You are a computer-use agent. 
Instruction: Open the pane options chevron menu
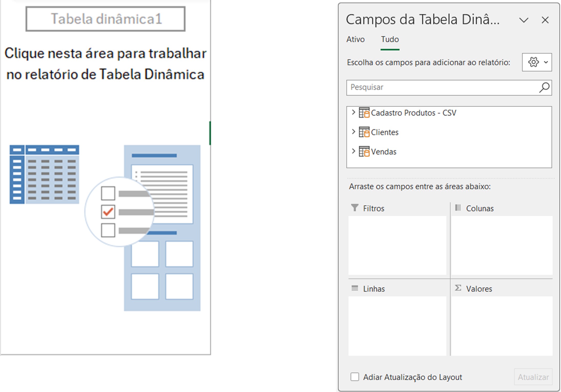(x=524, y=20)
